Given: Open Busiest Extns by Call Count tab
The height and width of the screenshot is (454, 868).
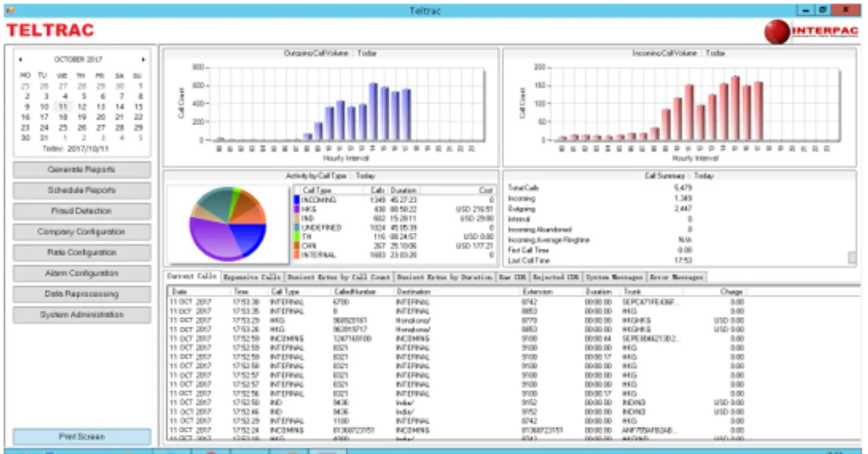Looking at the screenshot, I should [339, 277].
